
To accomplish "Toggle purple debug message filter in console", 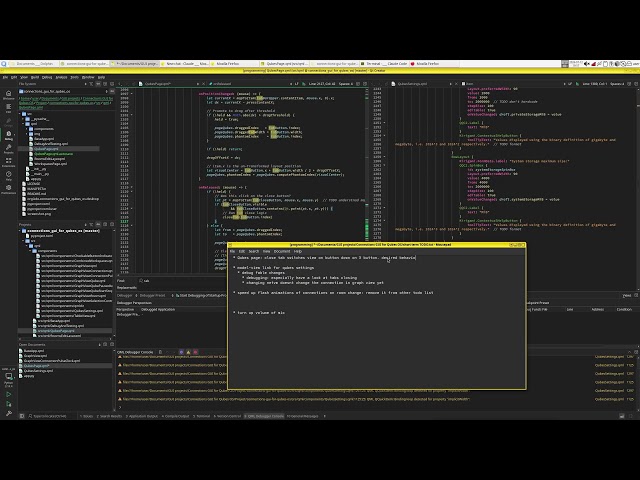I will point(181,352).
